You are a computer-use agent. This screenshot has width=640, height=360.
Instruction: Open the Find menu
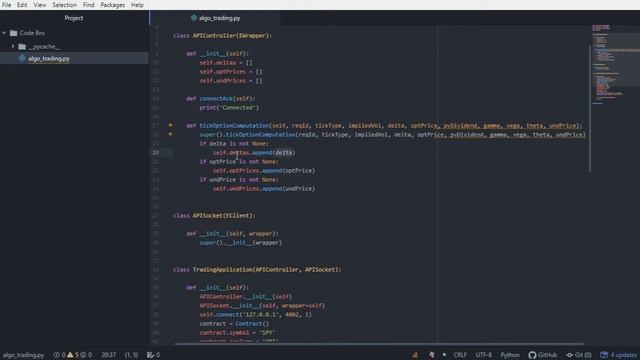click(x=89, y=5)
